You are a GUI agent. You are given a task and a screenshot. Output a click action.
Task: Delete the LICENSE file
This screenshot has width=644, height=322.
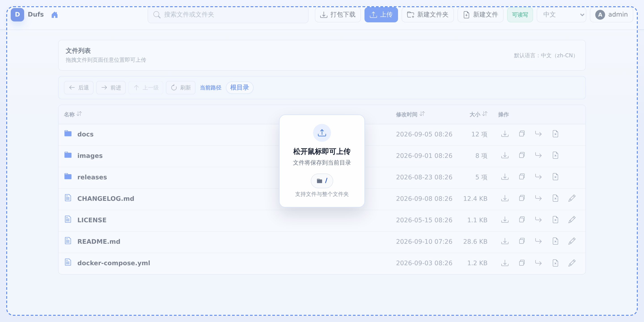coord(555,220)
